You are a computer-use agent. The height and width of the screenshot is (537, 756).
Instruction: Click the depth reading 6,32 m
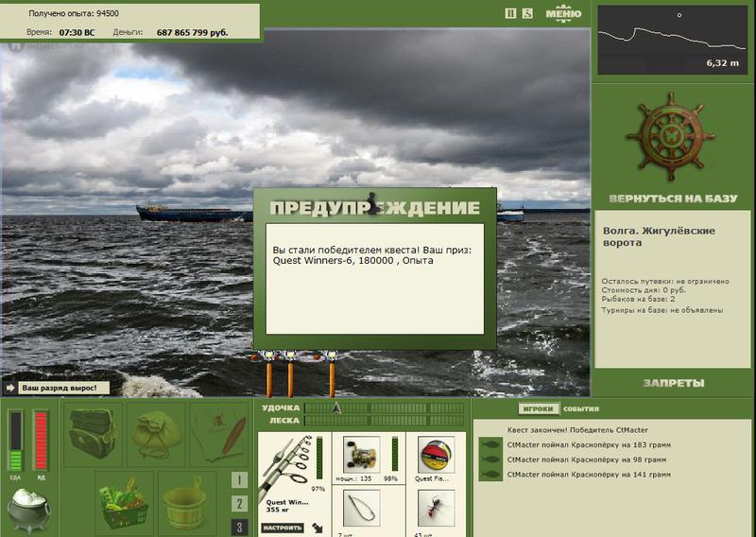coord(722,63)
